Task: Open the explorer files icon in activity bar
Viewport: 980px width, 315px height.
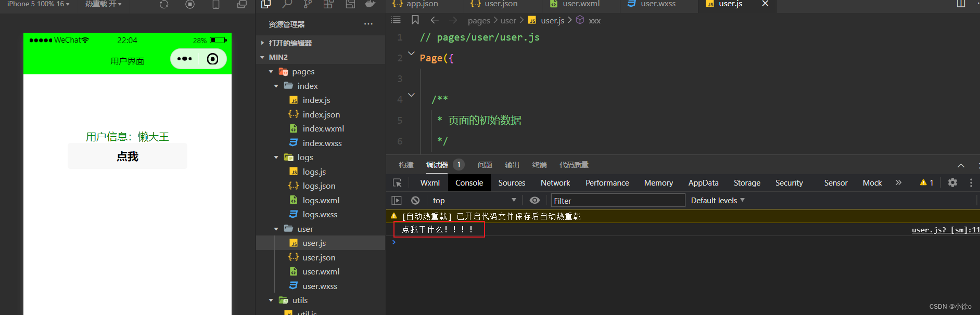Action: click(x=266, y=4)
